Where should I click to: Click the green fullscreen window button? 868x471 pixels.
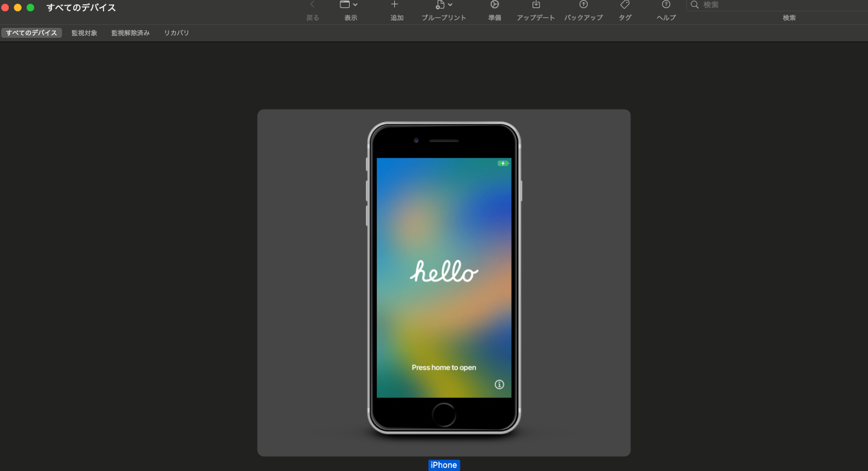30,7
